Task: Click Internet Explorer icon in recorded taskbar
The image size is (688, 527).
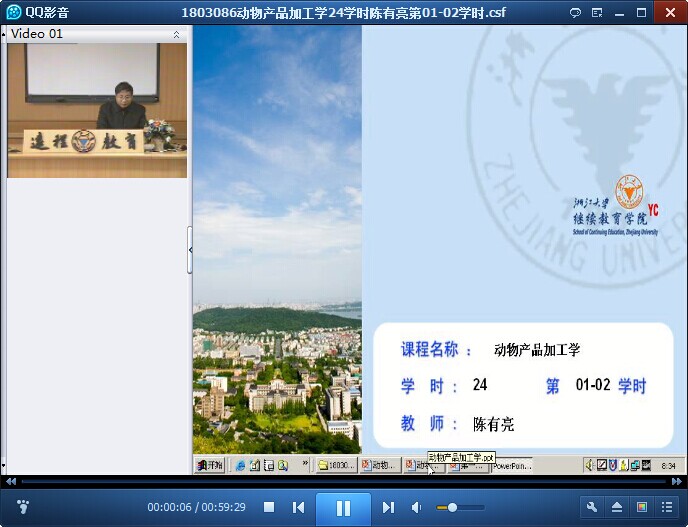Action: (240, 466)
